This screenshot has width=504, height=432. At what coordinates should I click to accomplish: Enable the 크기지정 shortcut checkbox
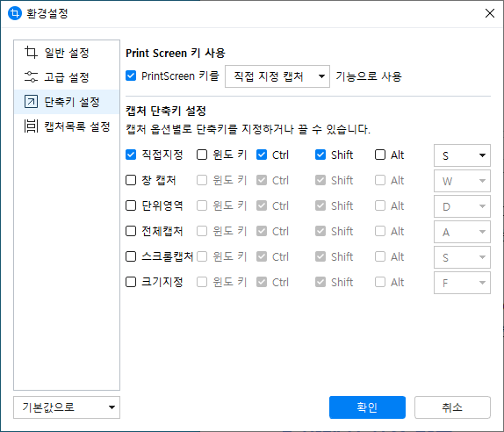point(131,282)
